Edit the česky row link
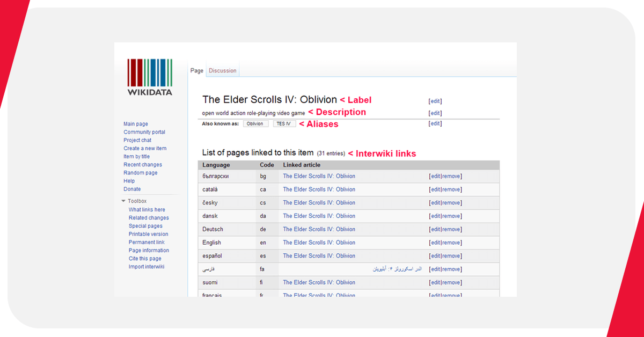This screenshot has height=337, width=644. point(435,203)
